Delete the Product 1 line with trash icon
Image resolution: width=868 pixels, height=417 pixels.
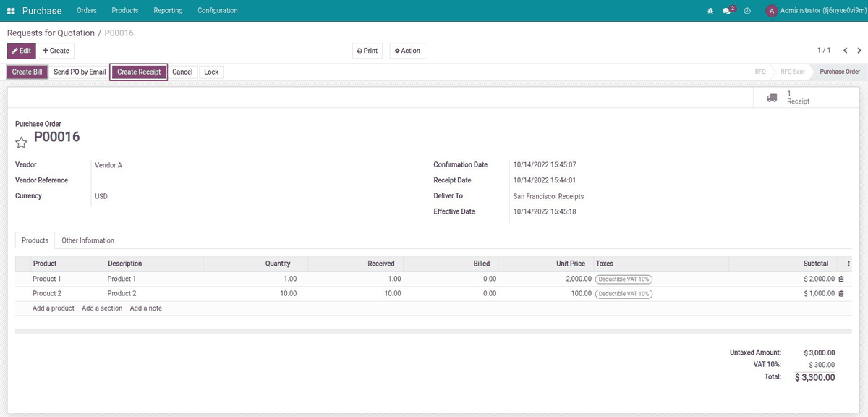pyautogui.click(x=841, y=279)
